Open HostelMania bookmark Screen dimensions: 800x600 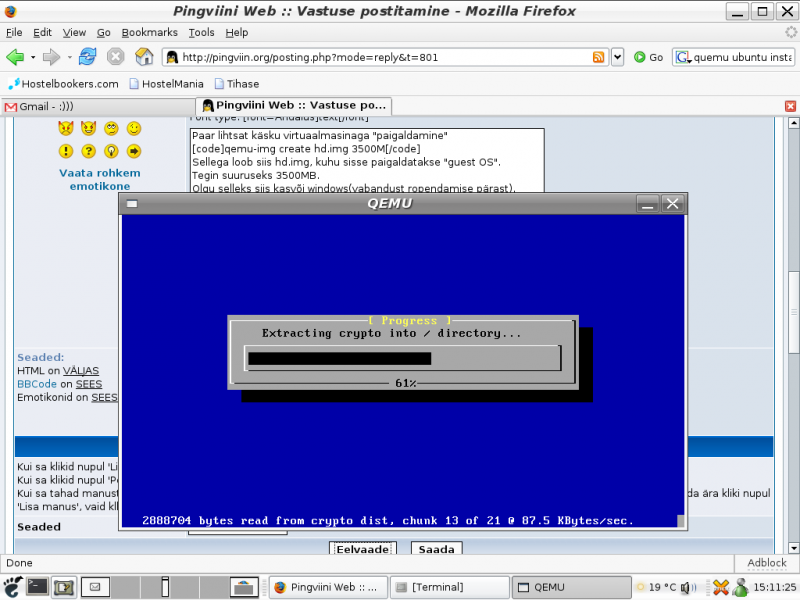click(x=166, y=84)
